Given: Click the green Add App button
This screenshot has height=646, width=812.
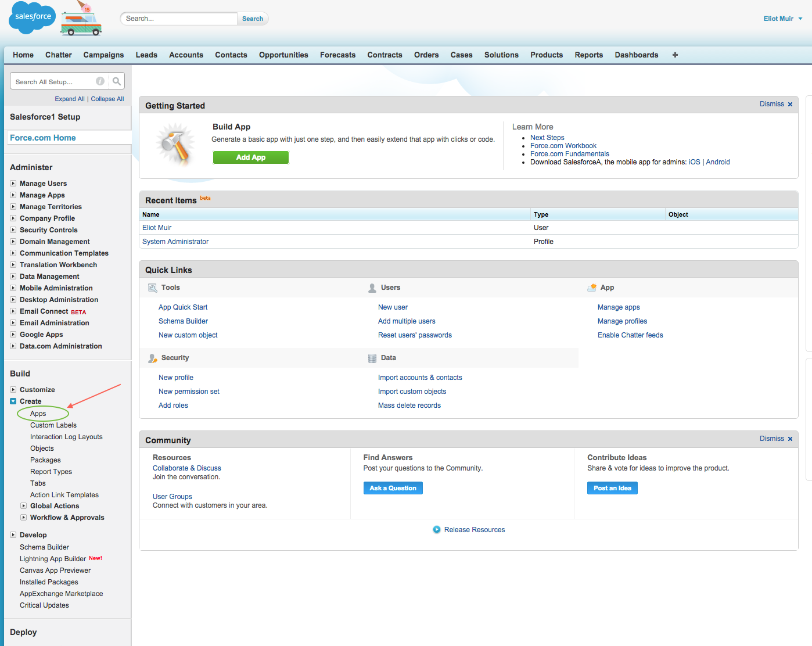Looking at the screenshot, I should (x=251, y=157).
